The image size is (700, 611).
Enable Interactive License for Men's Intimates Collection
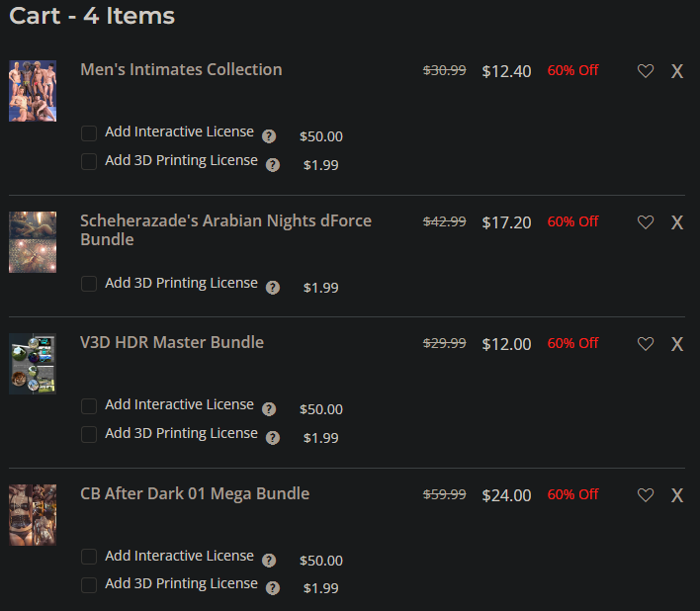click(x=89, y=132)
